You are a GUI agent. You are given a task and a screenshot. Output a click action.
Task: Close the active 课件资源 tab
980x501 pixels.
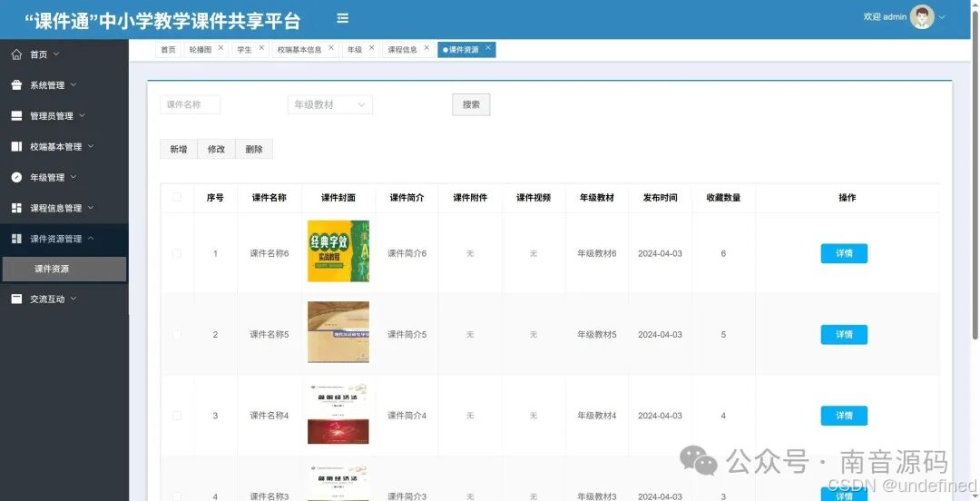(x=488, y=47)
